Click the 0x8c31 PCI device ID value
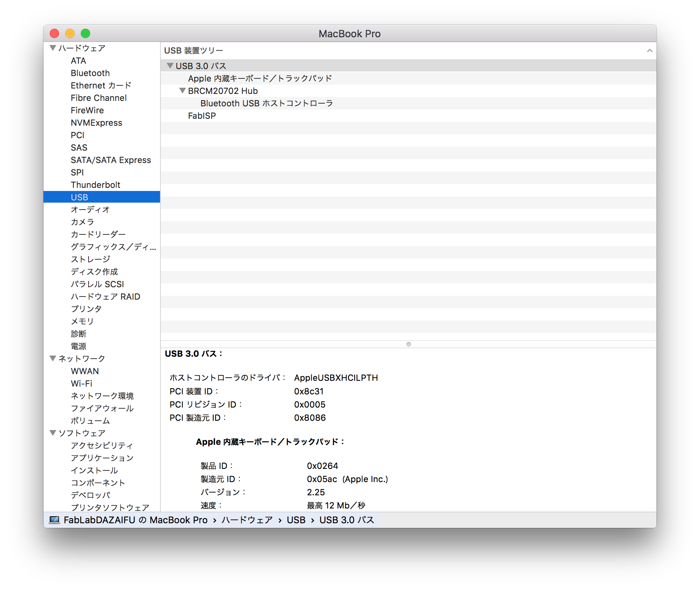 click(x=309, y=391)
